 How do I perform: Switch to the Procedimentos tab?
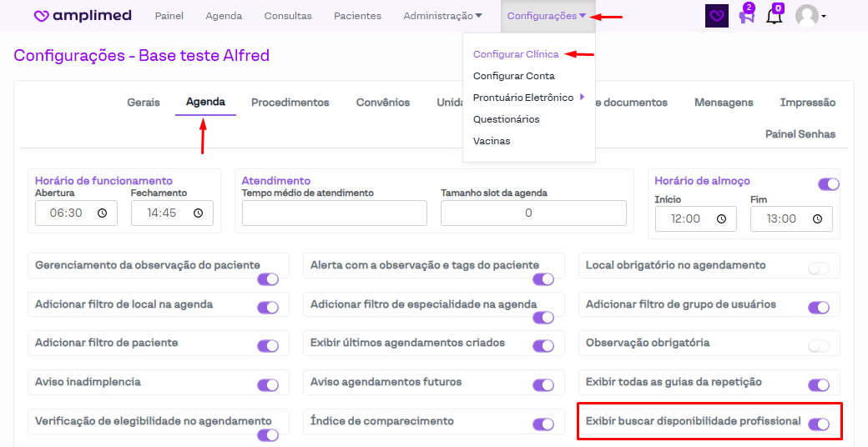[x=290, y=103]
